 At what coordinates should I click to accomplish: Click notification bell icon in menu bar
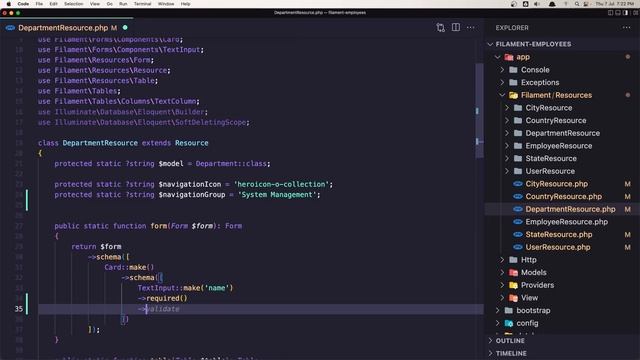tap(552, 4)
